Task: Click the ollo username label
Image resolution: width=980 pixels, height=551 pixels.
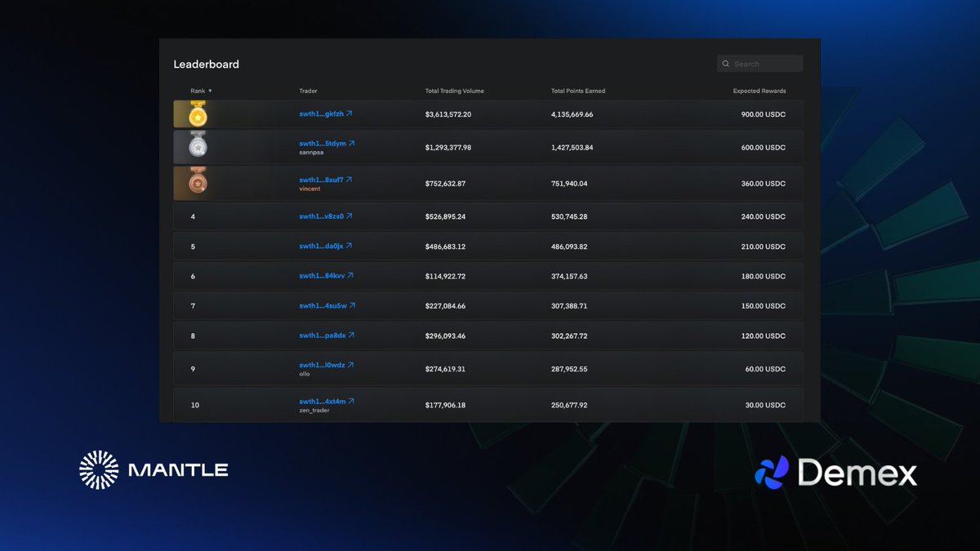Action: (305, 374)
